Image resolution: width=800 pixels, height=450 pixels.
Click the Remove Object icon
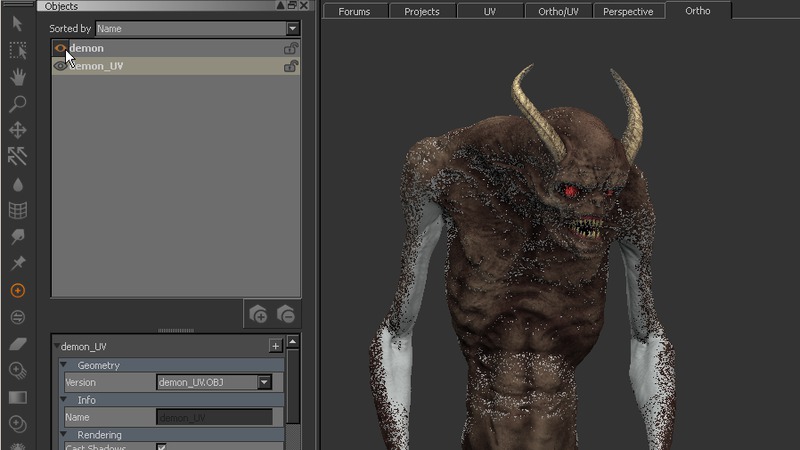285,314
